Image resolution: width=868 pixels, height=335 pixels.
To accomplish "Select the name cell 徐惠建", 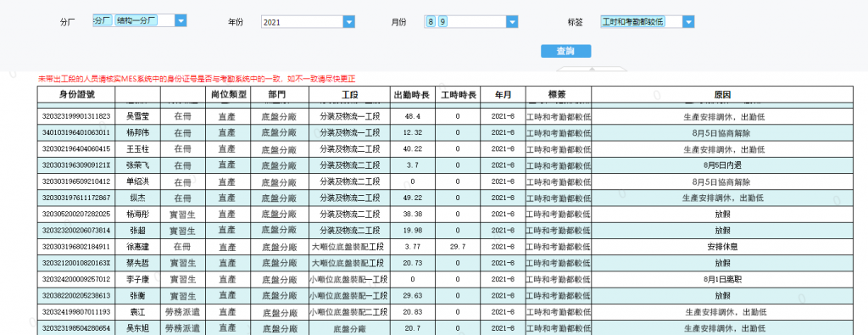I will [x=138, y=247].
